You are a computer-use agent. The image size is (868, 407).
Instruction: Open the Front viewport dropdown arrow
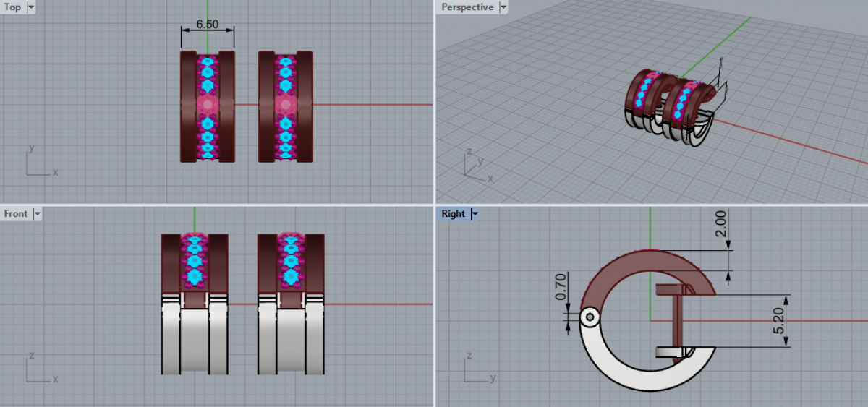click(x=37, y=214)
